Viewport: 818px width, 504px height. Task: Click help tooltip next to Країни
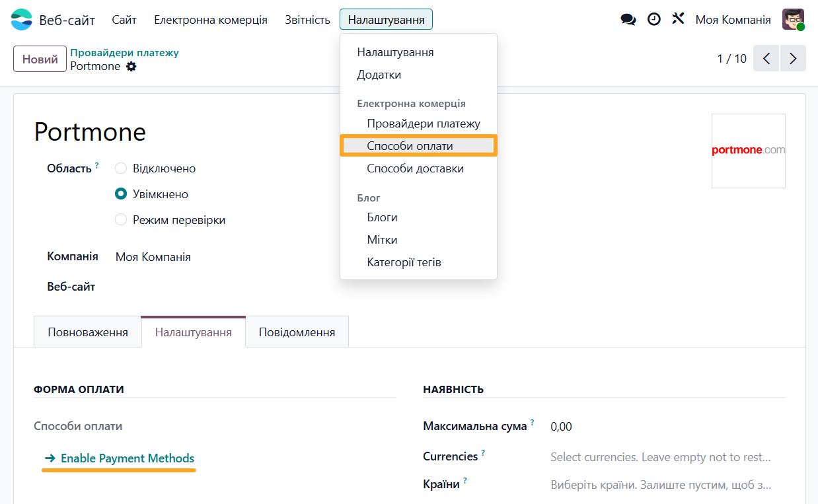(465, 481)
